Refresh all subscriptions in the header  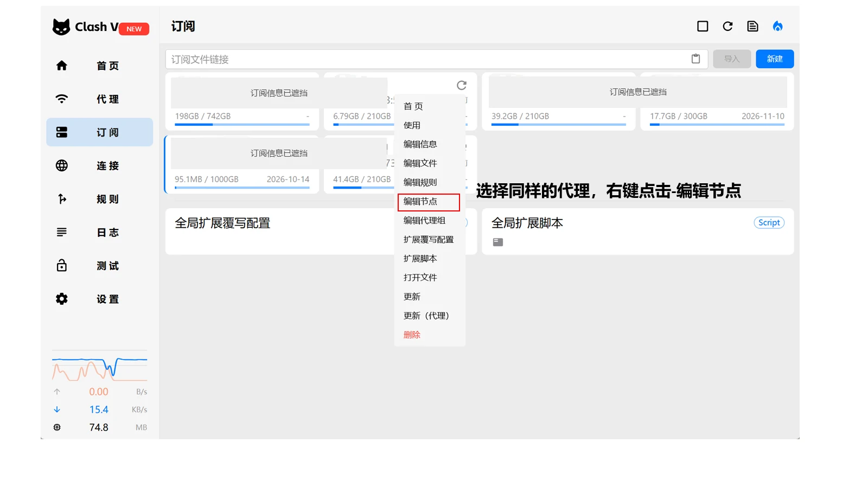727,26
